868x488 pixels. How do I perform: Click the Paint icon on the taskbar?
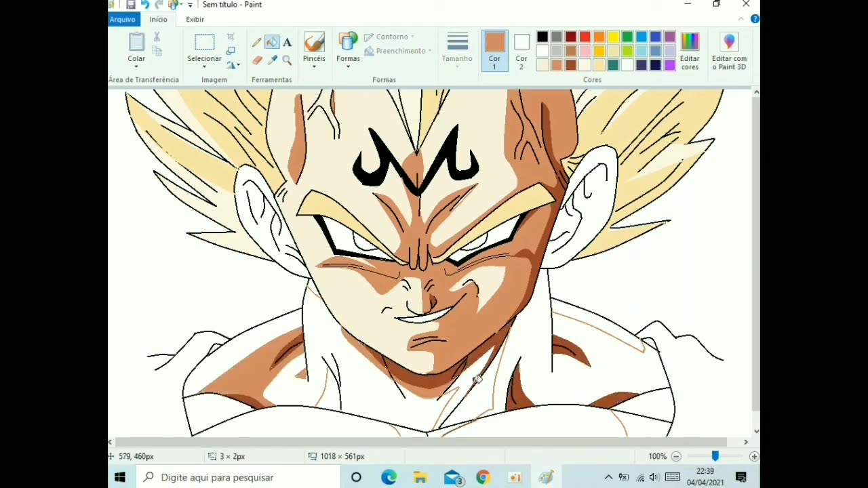pyautogui.click(x=547, y=477)
